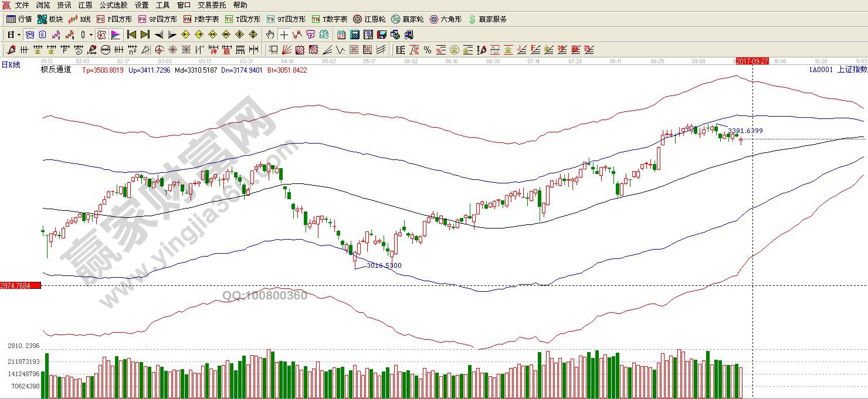868x399 pixels.
Task: Click the floppy disk save icon
Action: (381, 35)
